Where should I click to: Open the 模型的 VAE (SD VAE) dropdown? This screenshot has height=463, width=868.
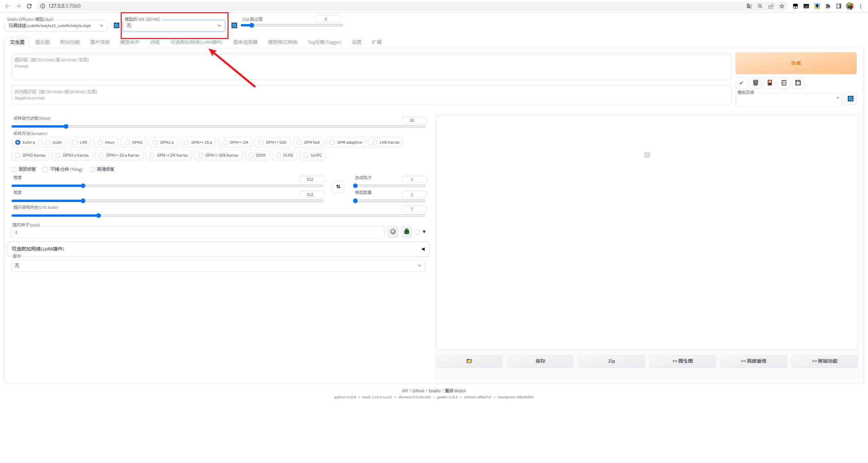pyautogui.click(x=174, y=26)
